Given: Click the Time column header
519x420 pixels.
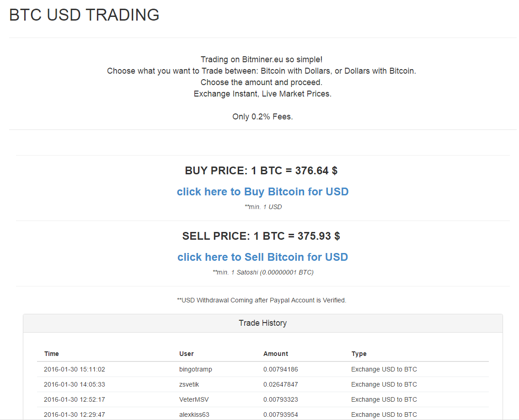Looking at the screenshot, I should (x=52, y=354).
